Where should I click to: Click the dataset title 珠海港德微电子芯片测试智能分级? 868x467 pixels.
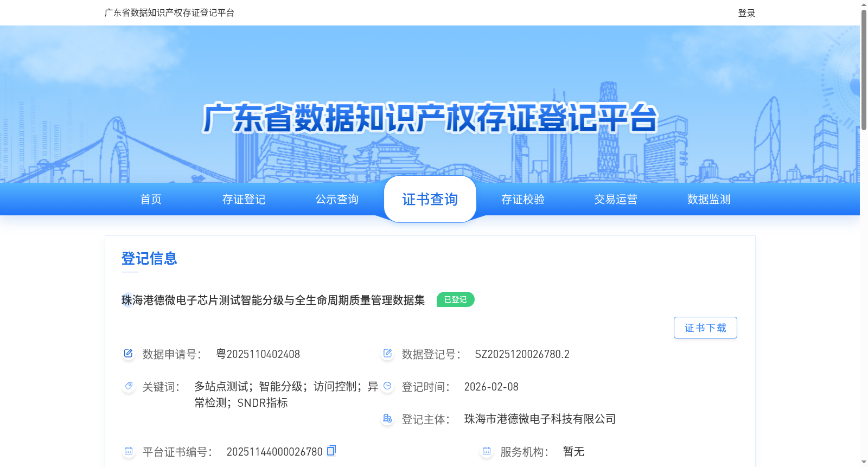coord(273,300)
